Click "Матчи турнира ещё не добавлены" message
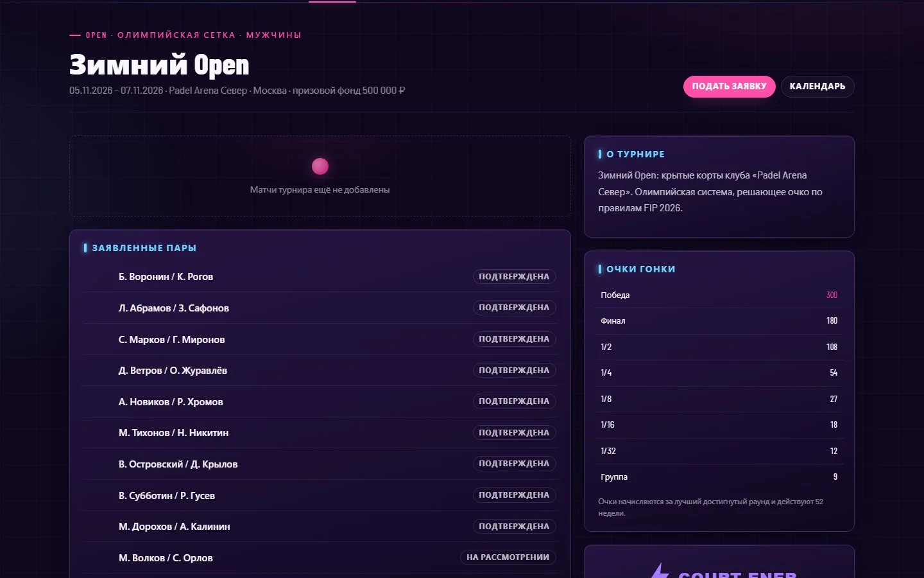This screenshot has width=924, height=578. pyautogui.click(x=320, y=189)
